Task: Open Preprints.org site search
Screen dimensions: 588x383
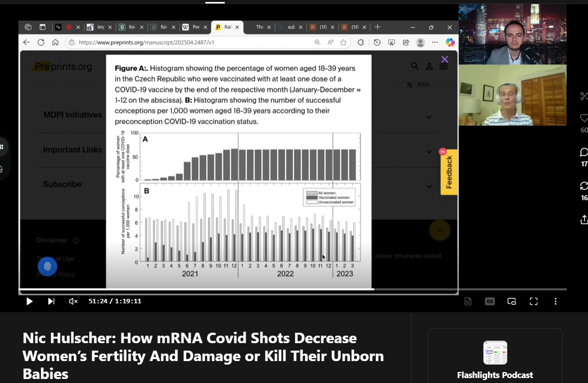Action: point(415,66)
